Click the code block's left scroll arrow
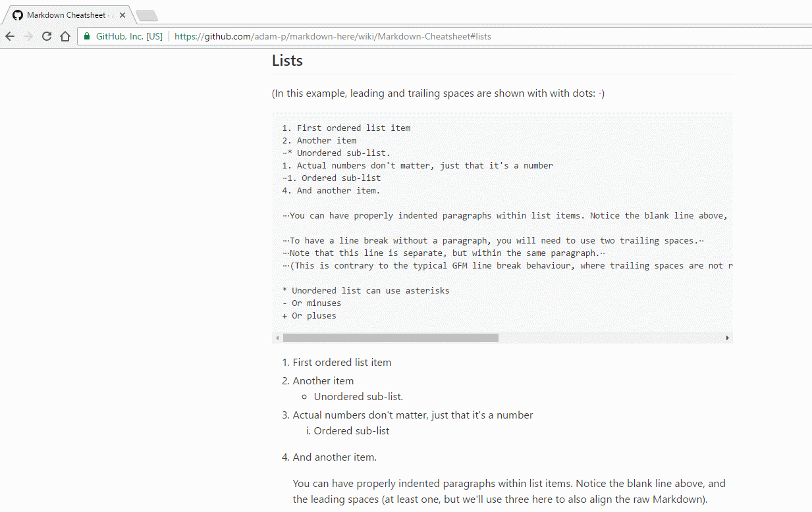 pos(277,338)
